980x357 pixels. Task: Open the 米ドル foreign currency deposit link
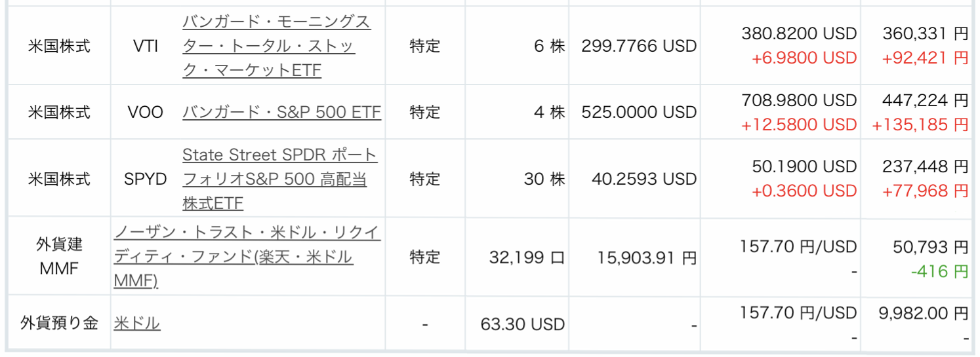click(x=136, y=324)
